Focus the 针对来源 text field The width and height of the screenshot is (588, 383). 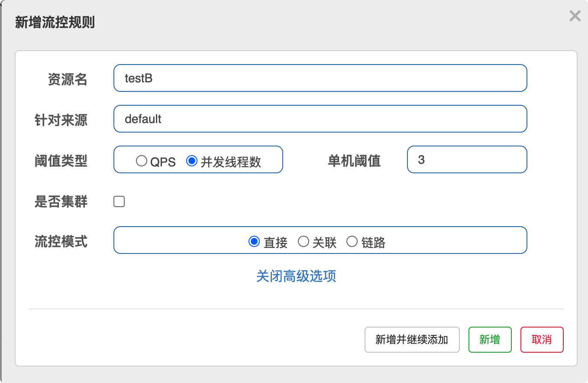tap(320, 119)
